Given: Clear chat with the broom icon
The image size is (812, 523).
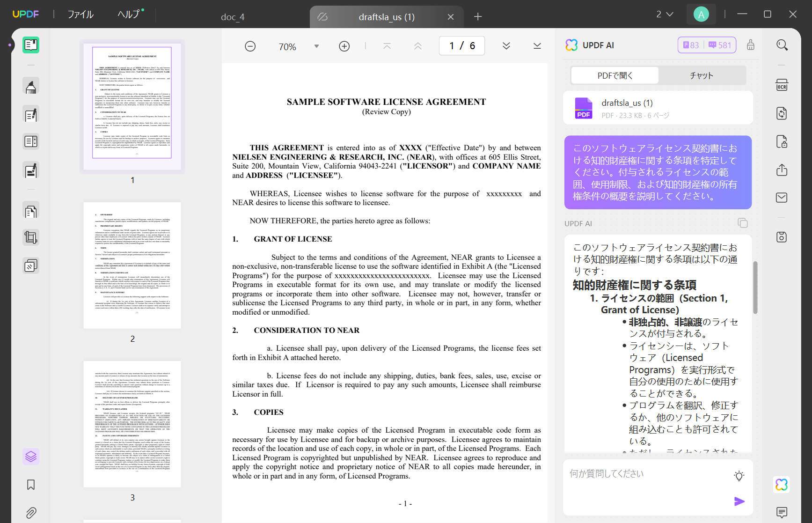Looking at the screenshot, I should (751, 45).
